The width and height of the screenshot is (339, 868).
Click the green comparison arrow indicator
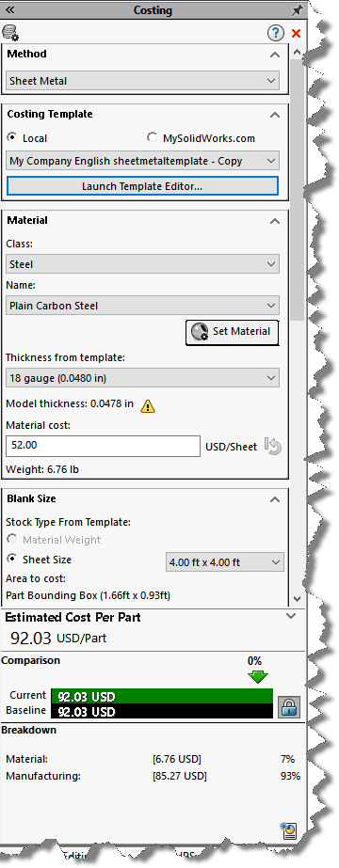[258, 677]
